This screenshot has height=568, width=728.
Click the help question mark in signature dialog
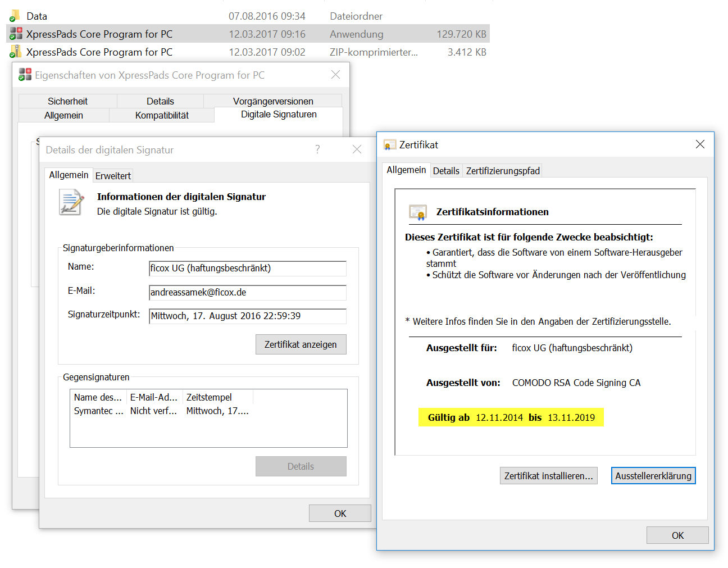[317, 149]
